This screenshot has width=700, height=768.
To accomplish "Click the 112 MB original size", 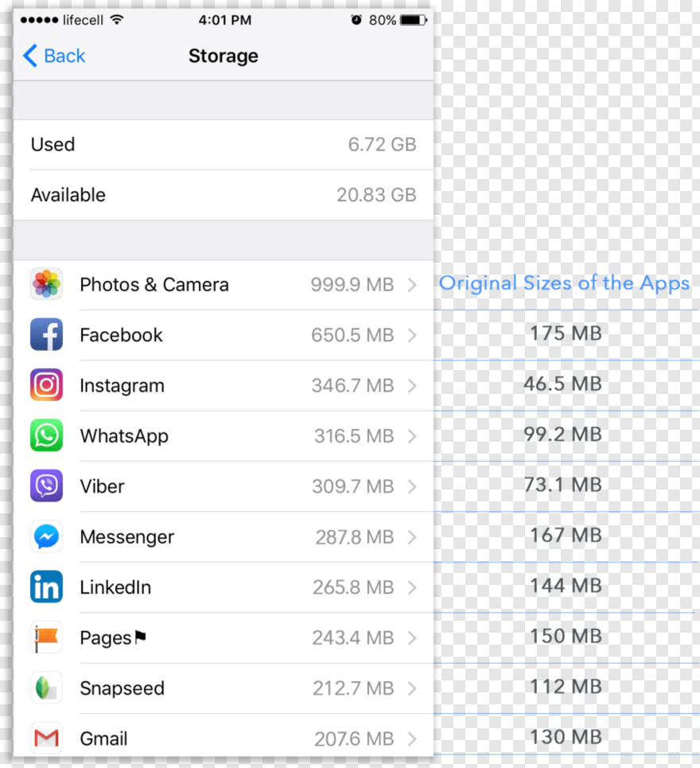I will coord(566,687).
